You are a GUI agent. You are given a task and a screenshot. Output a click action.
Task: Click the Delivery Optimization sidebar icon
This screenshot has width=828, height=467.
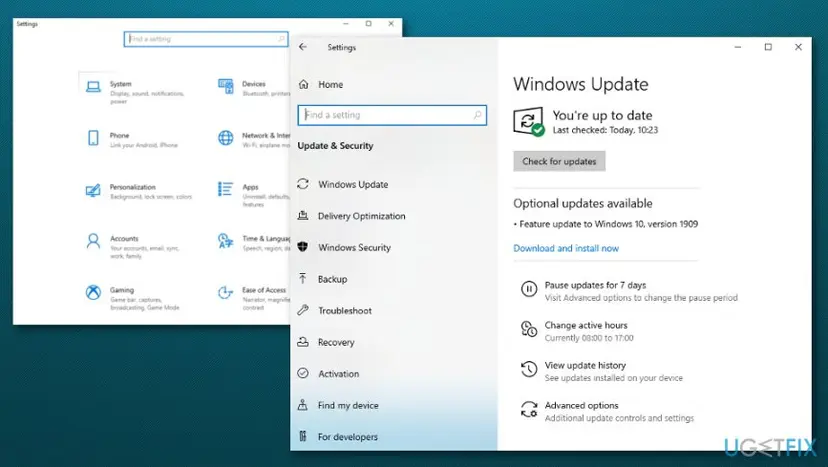point(303,216)
